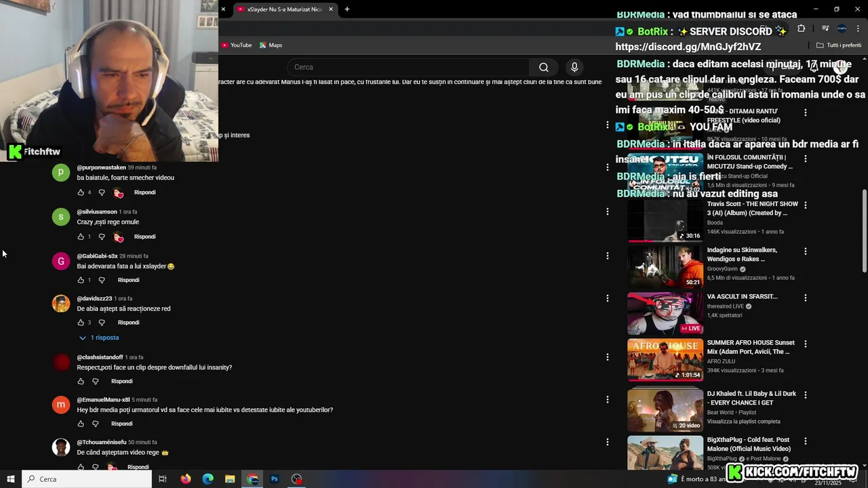Open options menu for @clashsistandoff comment
Screen dimensions: 868x488
click(608, 357)
